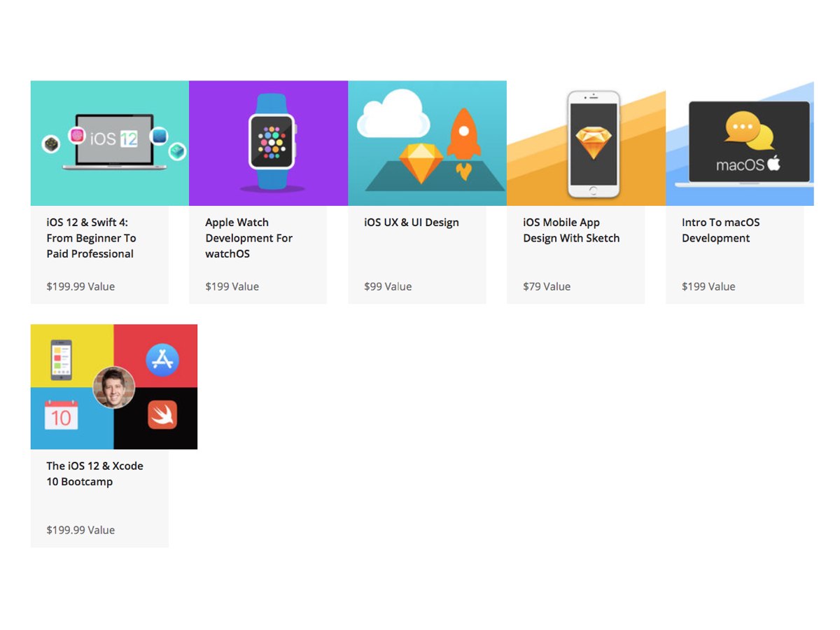Open title link Intro To macOS Development
The height and width of the screenshot is (630, 840).
[720, 230]
